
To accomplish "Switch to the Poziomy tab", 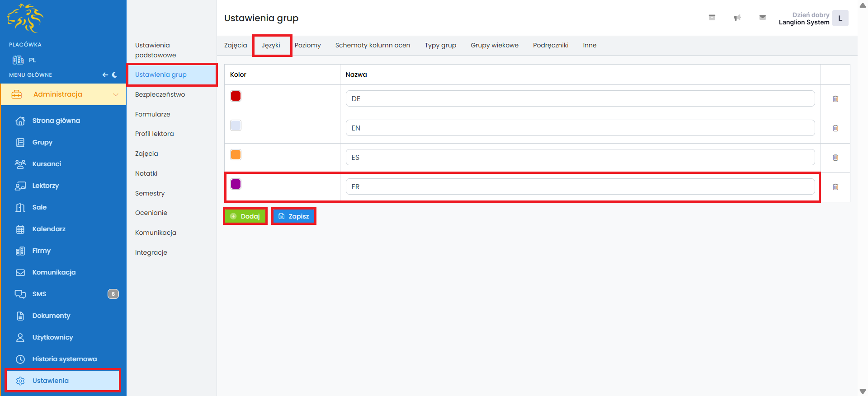I will [307, 45].
